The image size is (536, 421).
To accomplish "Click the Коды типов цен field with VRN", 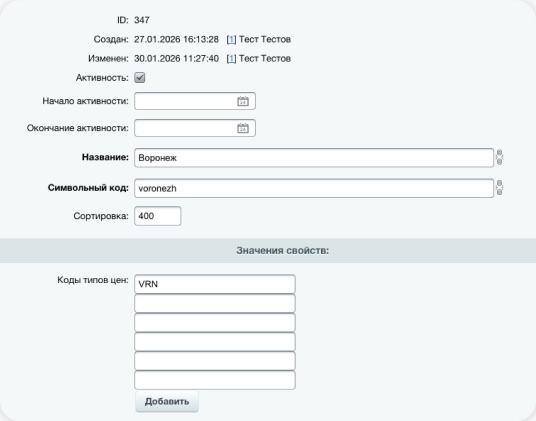I will pos(215,284).
